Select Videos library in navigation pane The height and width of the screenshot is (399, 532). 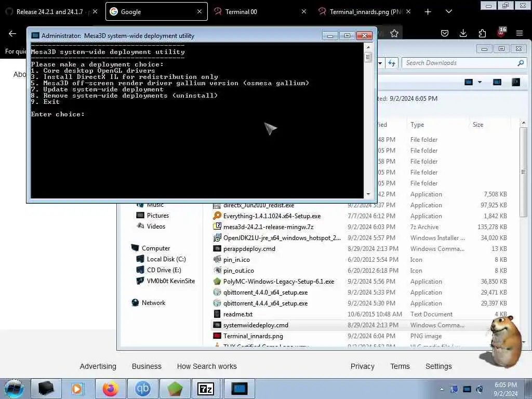coord(151,227)
